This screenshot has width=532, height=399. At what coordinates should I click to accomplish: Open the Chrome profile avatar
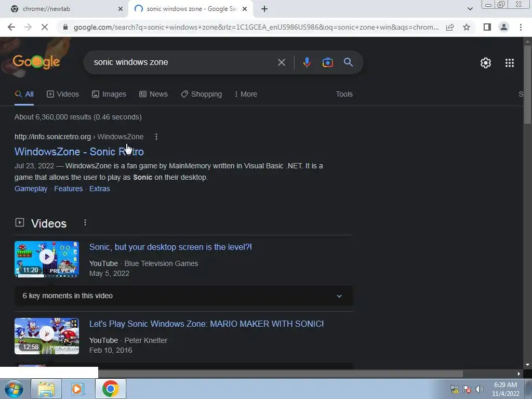pyautogui.click(x=504, y=27)
